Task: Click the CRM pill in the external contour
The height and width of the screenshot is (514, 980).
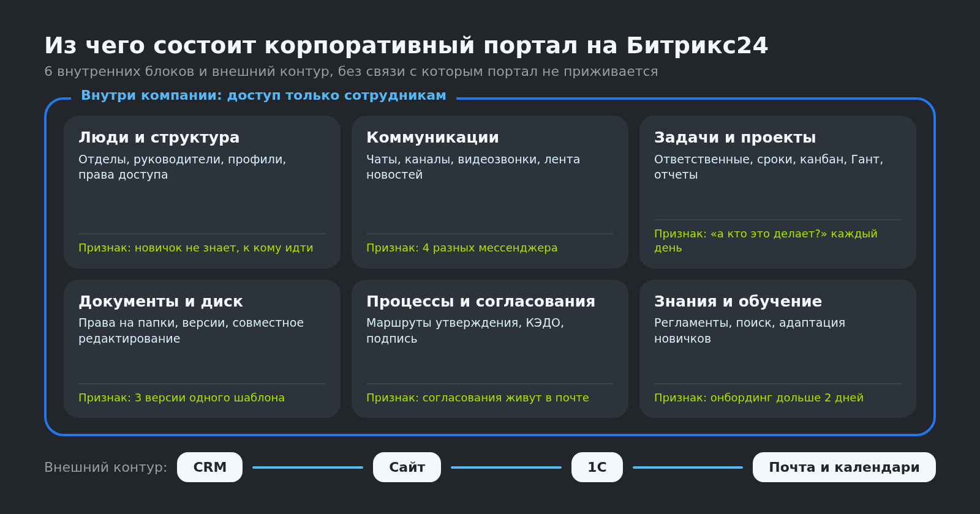Action: click(209, 467)
